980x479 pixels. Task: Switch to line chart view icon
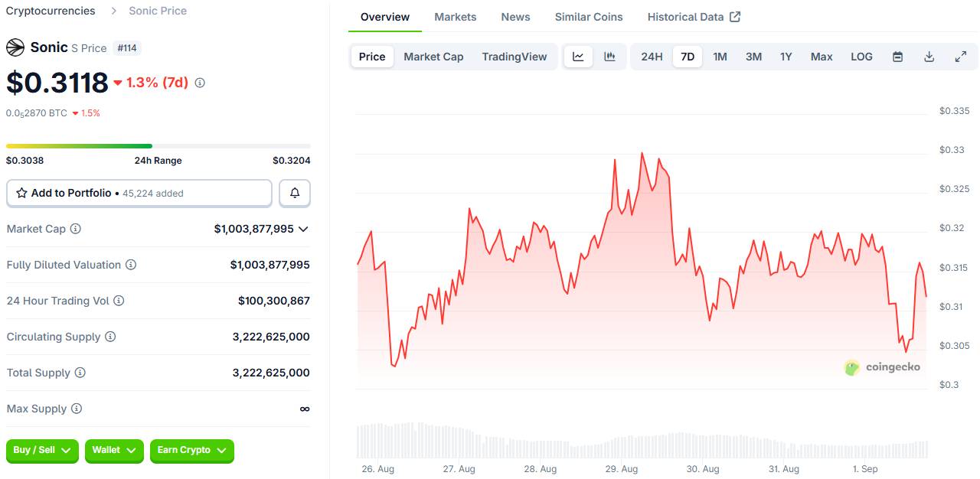[579, 57]
